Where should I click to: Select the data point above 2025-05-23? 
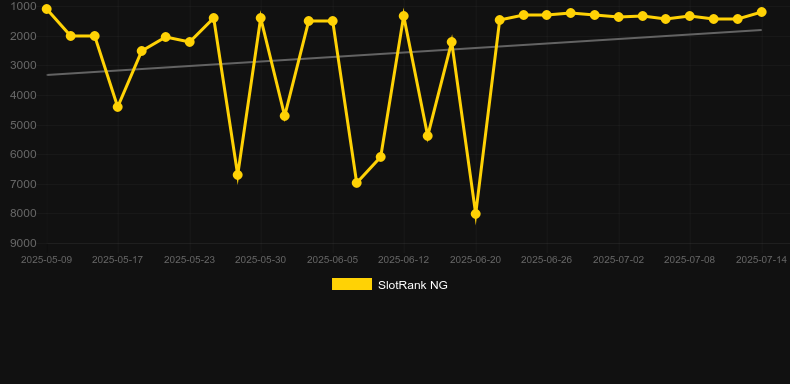[x=189, y=42]
